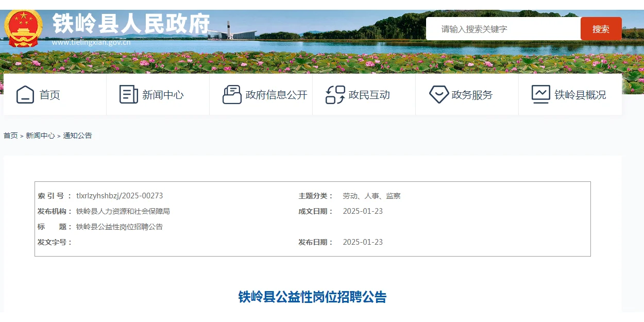
Task: Click the 政府信息公开 folder icon
Action: pyautogui.click(x=233, y=94)
